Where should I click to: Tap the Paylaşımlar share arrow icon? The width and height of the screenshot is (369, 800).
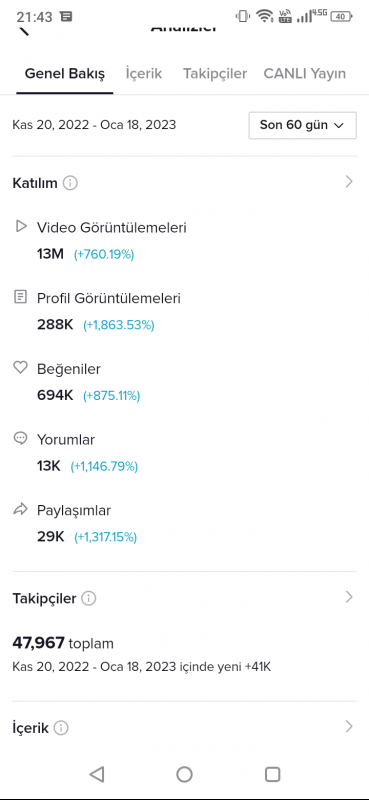point(20,509)
